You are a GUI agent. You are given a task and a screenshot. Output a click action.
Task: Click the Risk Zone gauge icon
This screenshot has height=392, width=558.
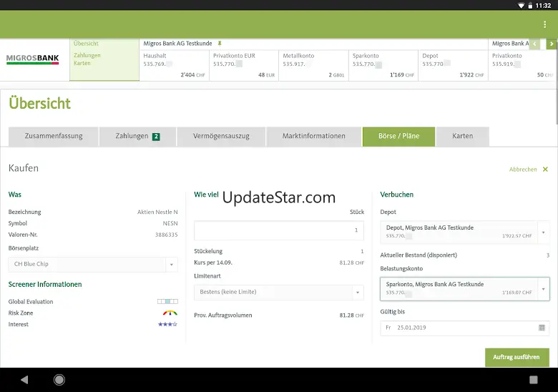[x=170, y=313]
